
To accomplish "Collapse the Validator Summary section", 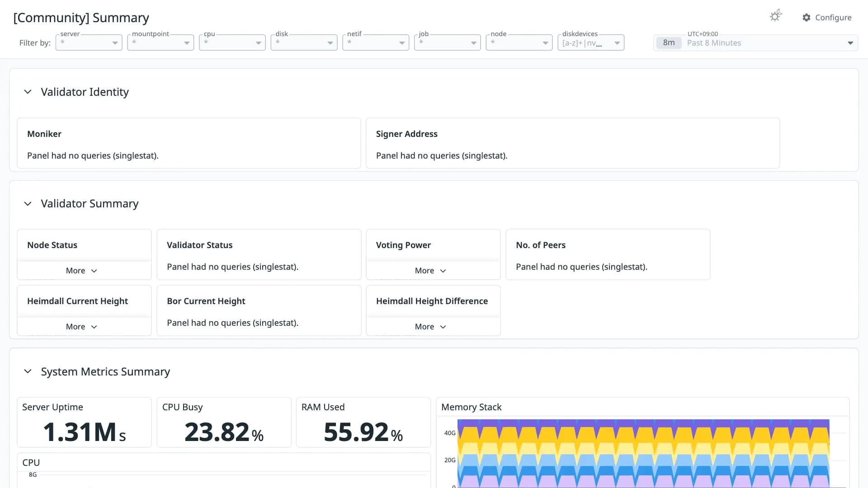I will 28,204.
